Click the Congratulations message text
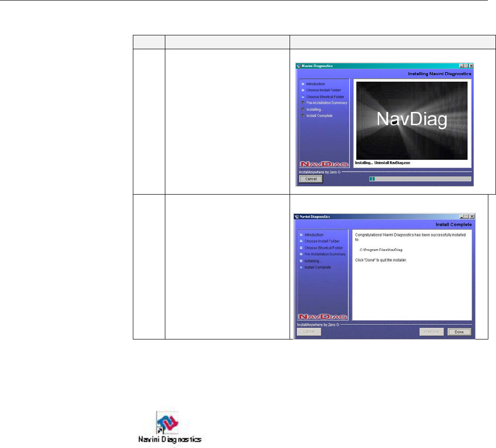496x448 pixels. 410,237
